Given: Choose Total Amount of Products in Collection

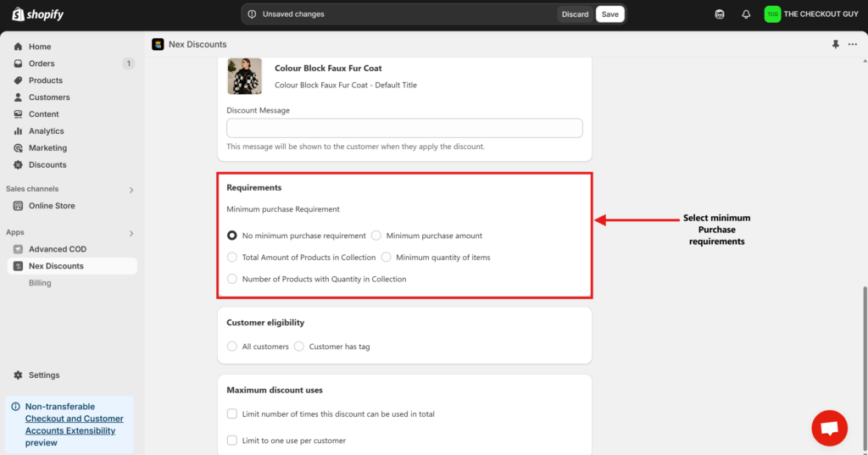Looking at the screenshot, I should coord(232,258).
